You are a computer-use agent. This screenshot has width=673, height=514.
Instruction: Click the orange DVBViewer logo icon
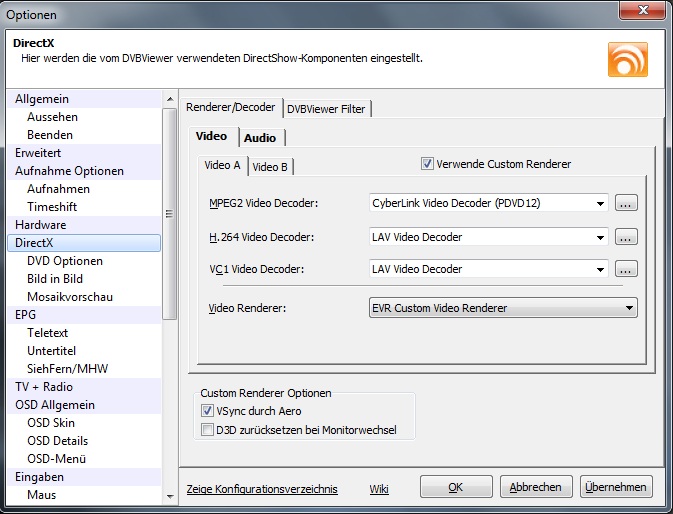(x=627, y=59)
